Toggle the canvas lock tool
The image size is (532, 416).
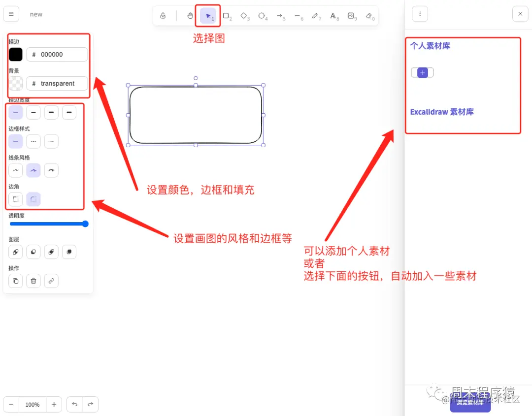tap(163, 16)
